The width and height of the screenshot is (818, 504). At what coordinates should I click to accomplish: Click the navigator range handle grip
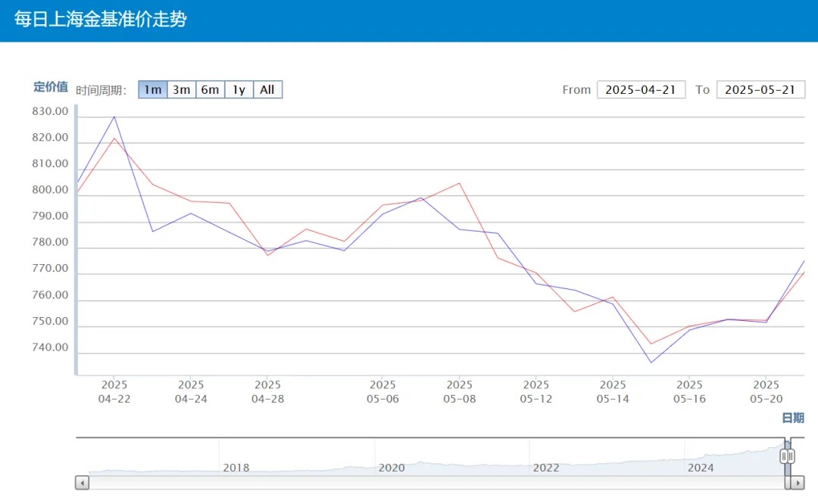point(788,456)
